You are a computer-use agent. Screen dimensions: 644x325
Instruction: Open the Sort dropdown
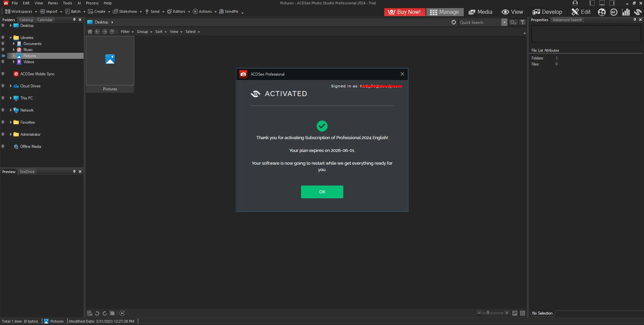pos(161,32)
